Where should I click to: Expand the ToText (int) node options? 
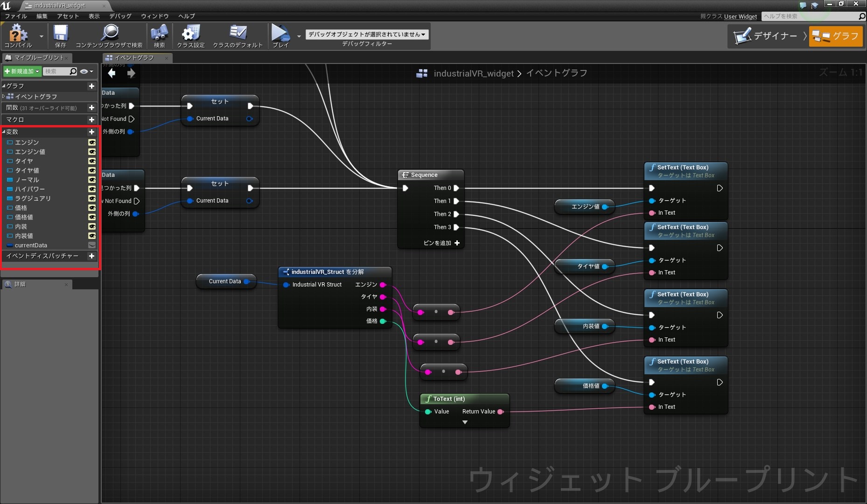(x=465, y=422)
